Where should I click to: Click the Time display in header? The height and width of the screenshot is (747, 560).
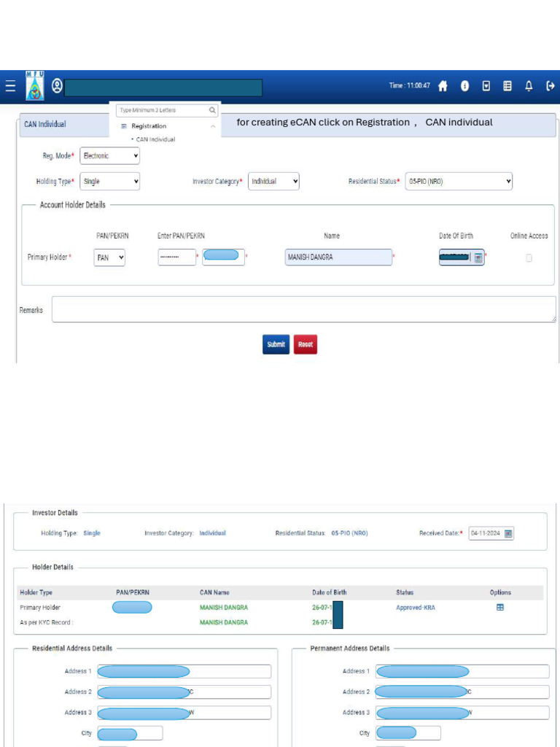tap(410, 86)
